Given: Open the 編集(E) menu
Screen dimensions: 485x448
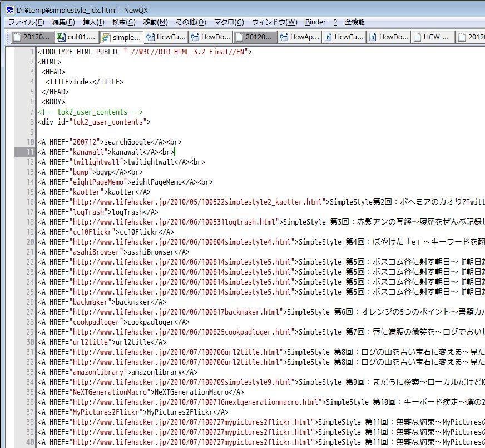Looking at the screenshot, I should (63, 22).
